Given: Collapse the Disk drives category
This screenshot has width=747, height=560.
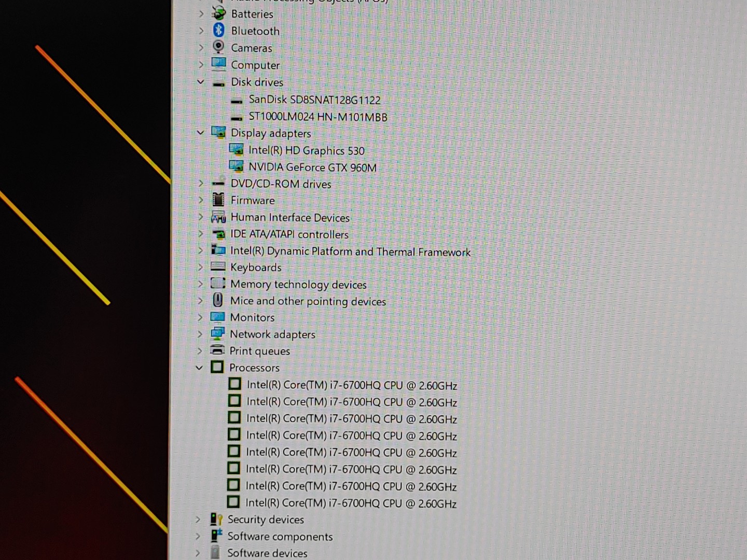Looking at the screenshot, I should tap(201, 82).
